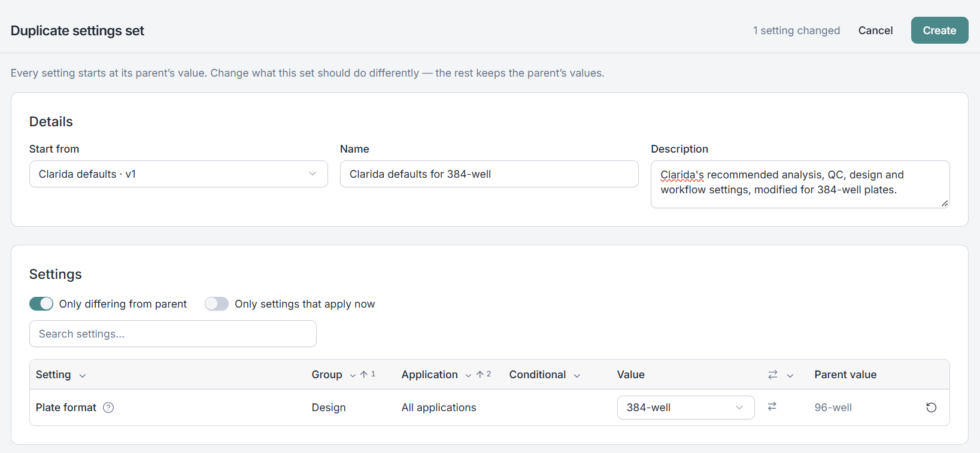Click the swap icon in Plate format row
The image size is (980, 453).
coord(772,406)
